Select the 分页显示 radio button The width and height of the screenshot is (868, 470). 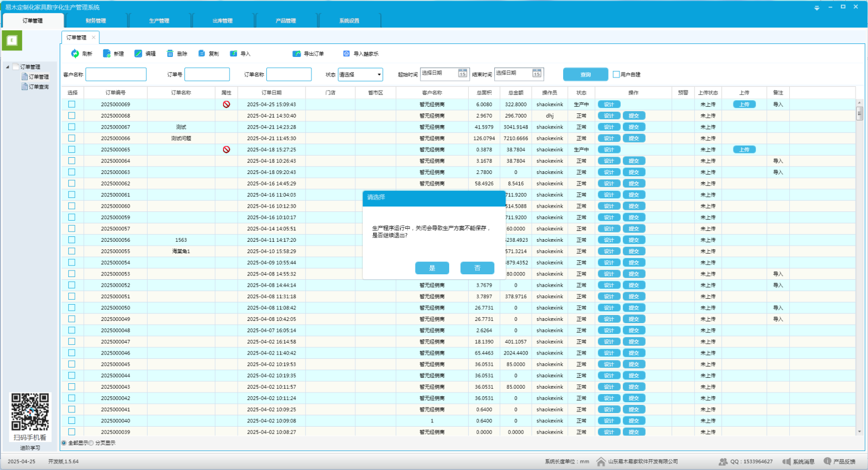click(x=91, y=443)
